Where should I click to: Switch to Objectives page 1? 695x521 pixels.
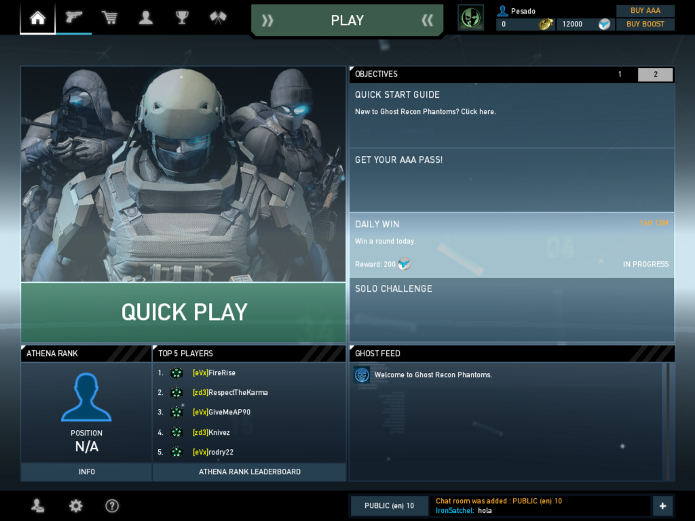(620, 74)
